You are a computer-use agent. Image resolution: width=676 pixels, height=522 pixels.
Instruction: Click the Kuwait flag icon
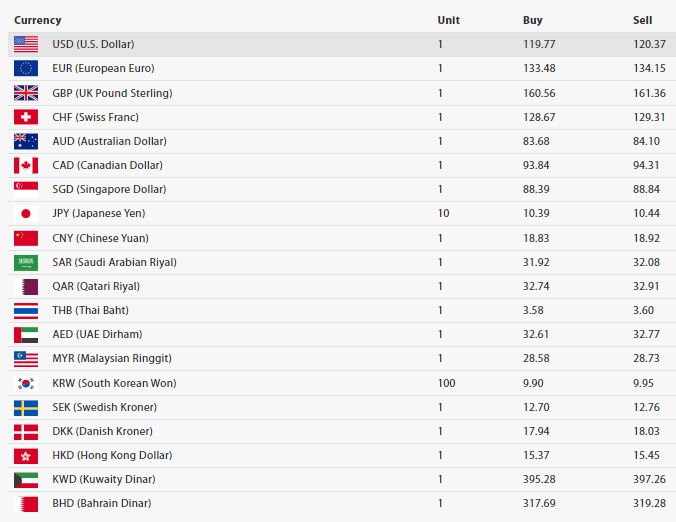(x=26, y=479)
